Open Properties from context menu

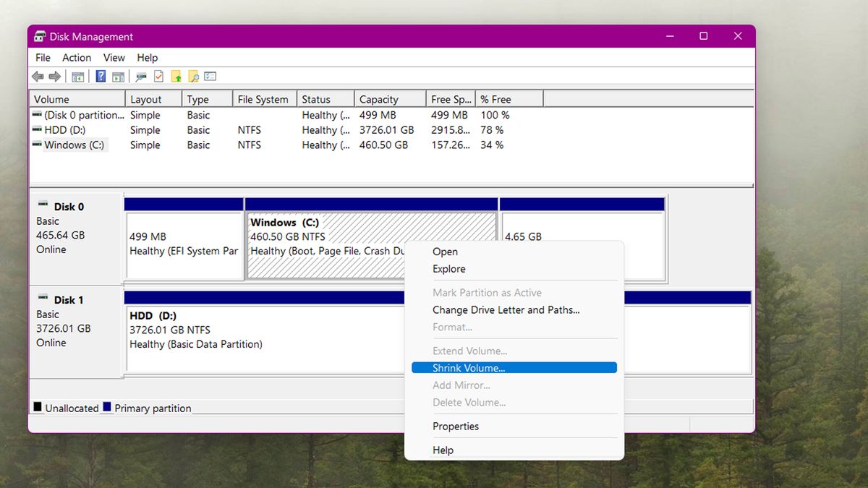514,427
